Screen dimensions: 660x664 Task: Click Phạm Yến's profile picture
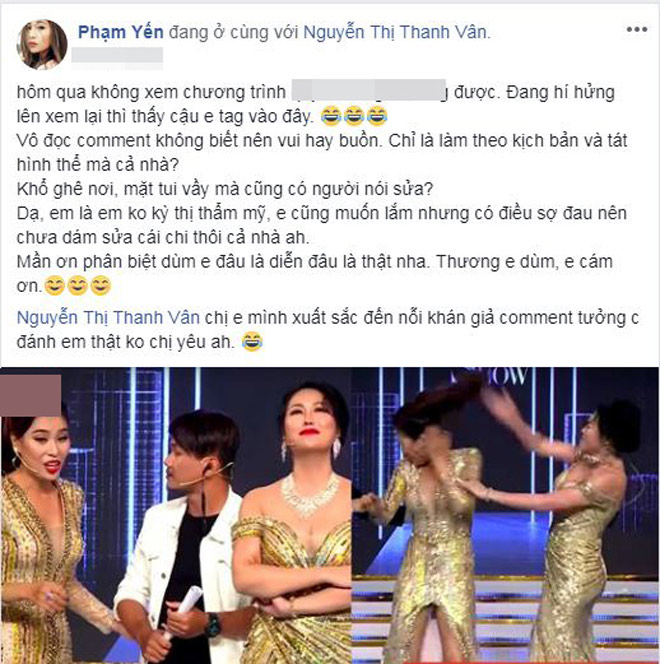[41, 44]
